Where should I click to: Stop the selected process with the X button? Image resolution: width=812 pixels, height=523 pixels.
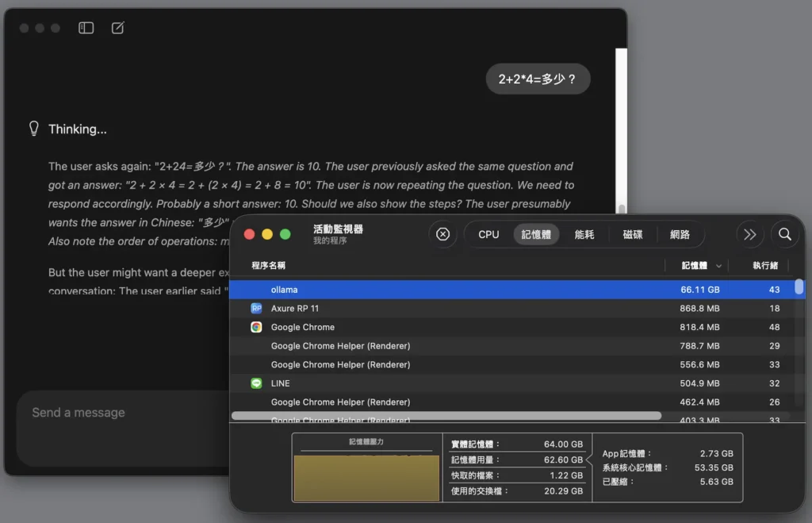click(x=442, y=234)
